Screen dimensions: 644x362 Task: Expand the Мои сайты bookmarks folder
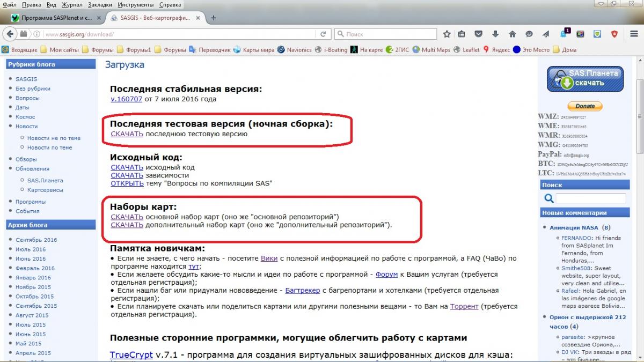pos(60,50)
